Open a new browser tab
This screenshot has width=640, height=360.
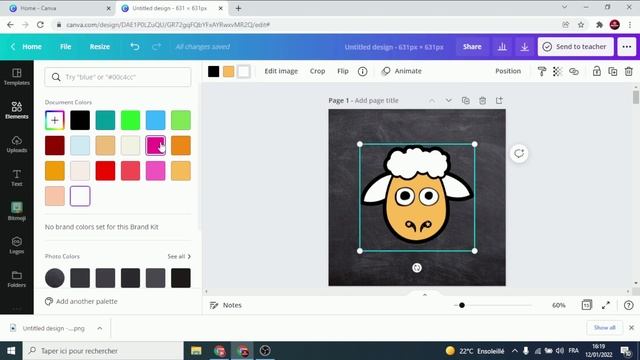(x=238, y=8)
